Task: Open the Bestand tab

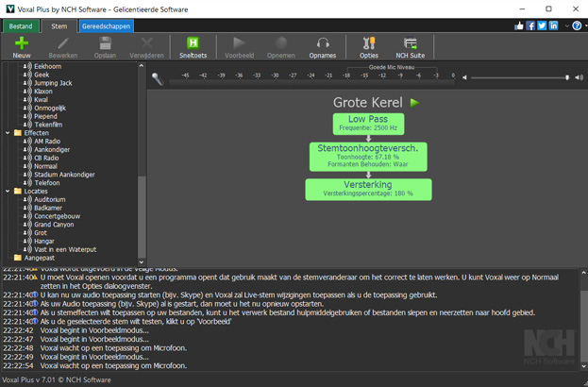Action: pyautogui.click(x=21, y=26)
